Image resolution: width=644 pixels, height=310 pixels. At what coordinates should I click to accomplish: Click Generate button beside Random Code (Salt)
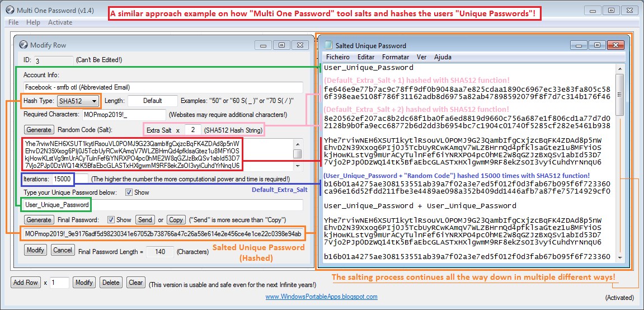pyautogui.click(x=39, y=130)
